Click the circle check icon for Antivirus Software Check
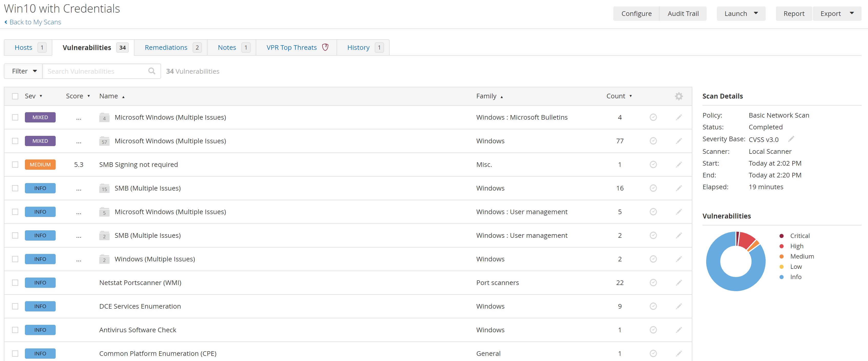This screenshot has width=868, height=361. coord(653,330)
